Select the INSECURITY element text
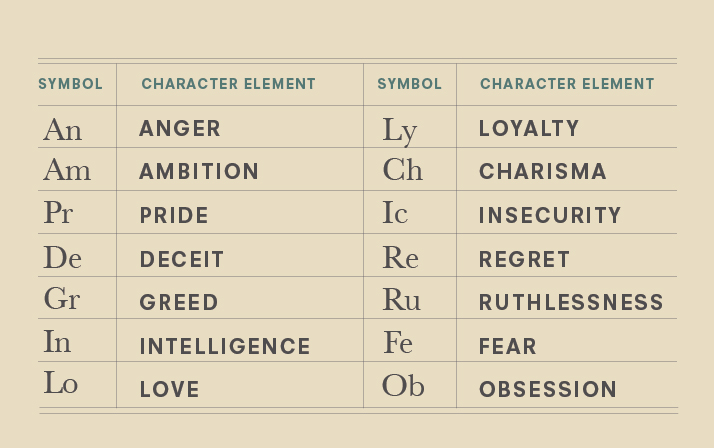Viewport: 714px width, 448px height. (550, 215)
